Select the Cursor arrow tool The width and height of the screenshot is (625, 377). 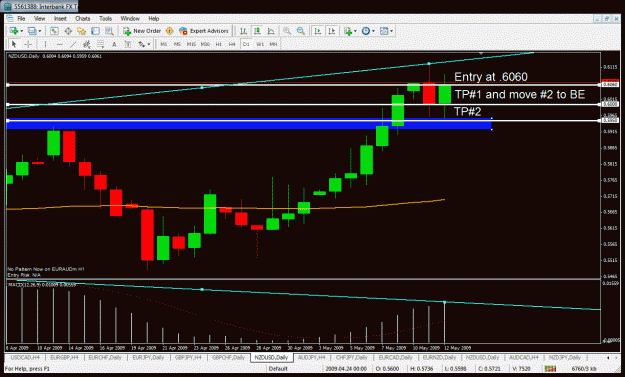coord(14,44)
